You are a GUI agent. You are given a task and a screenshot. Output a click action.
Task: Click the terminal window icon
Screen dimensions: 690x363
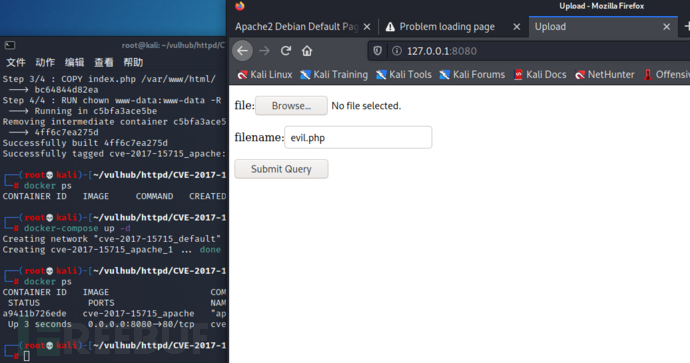[10, 45]
